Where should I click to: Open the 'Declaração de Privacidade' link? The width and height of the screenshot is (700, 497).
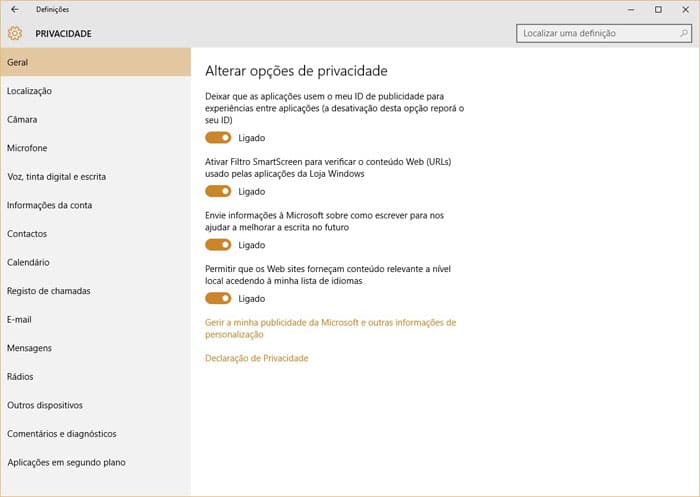point(257,358)
